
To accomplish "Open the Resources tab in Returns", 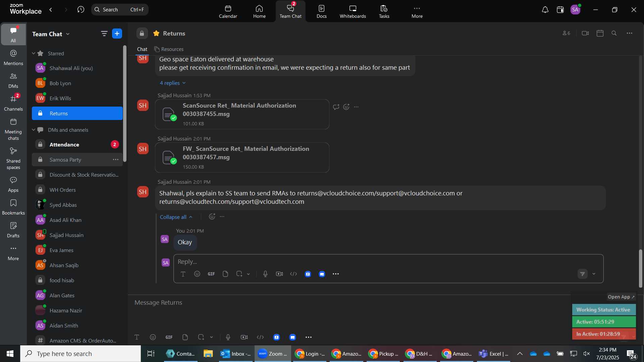I will pyautogui.click(x=169, y=49).
